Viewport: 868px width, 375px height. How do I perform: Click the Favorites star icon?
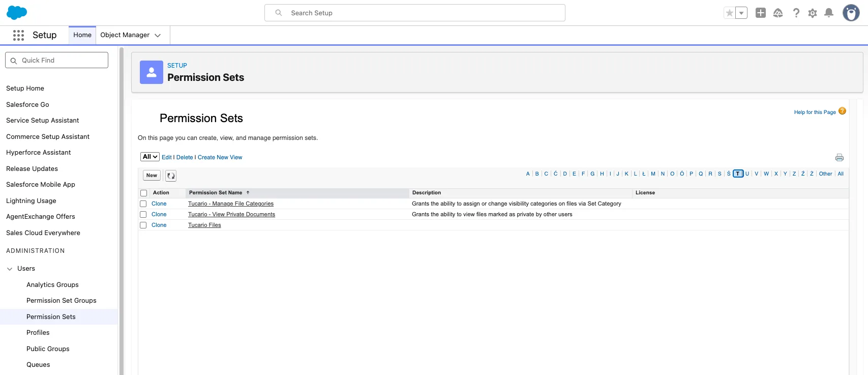(730, 13)
